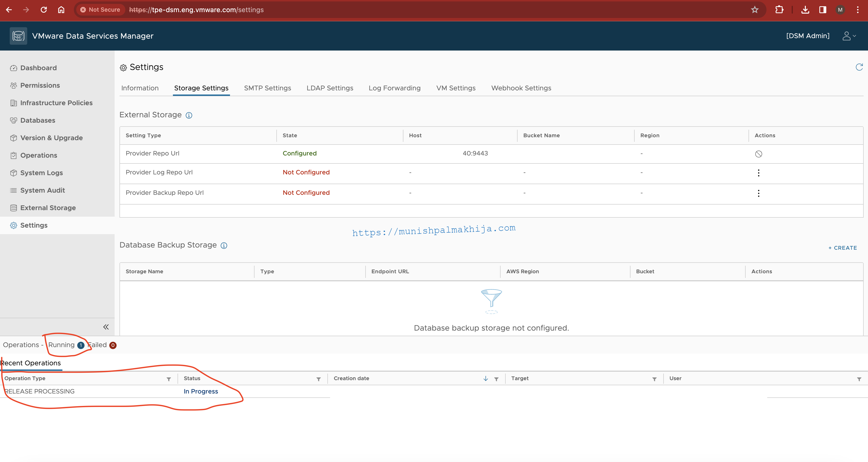Image resolution: width=868 pixels, height=462 pixels.
Task: Click Configured state text
Action: click(x=299, y=153)
